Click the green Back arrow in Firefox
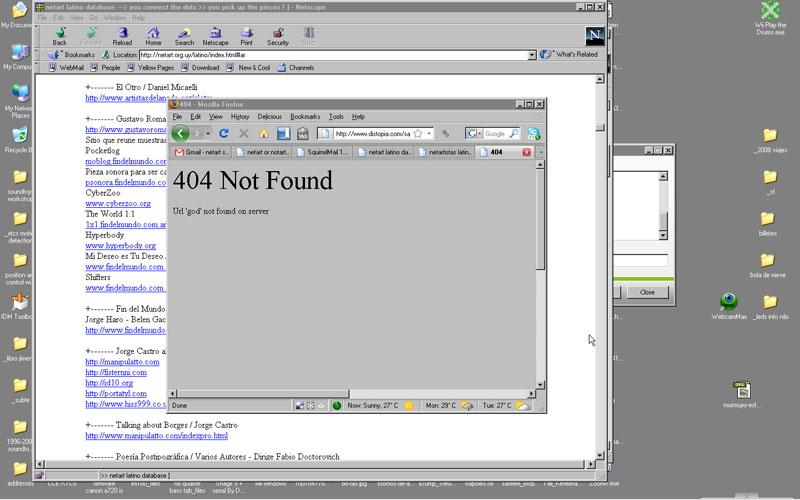Image resolution: width=800 pixels, height=500 pixels. (x=180, y=133)
